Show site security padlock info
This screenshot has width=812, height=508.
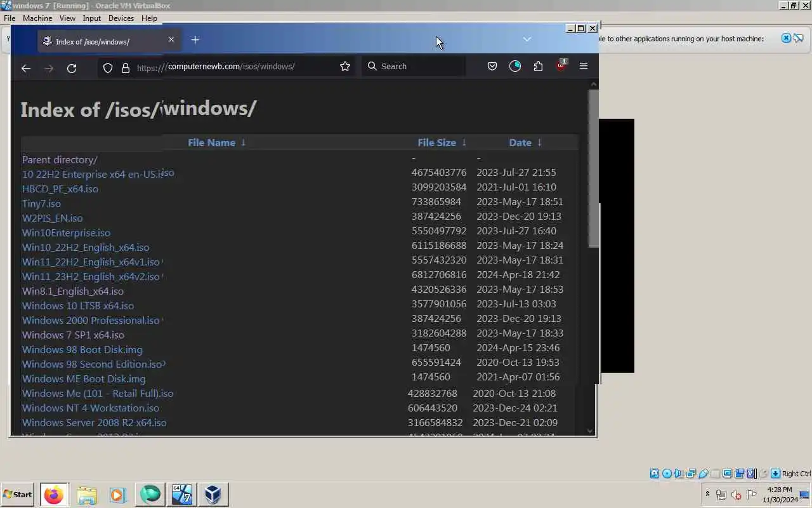(x=125, y=68)
